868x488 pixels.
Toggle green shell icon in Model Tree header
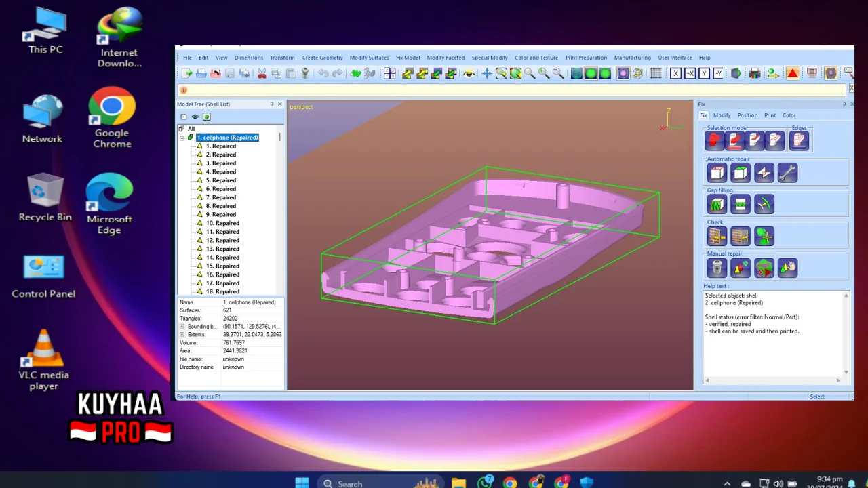click(x=207, y=117)
